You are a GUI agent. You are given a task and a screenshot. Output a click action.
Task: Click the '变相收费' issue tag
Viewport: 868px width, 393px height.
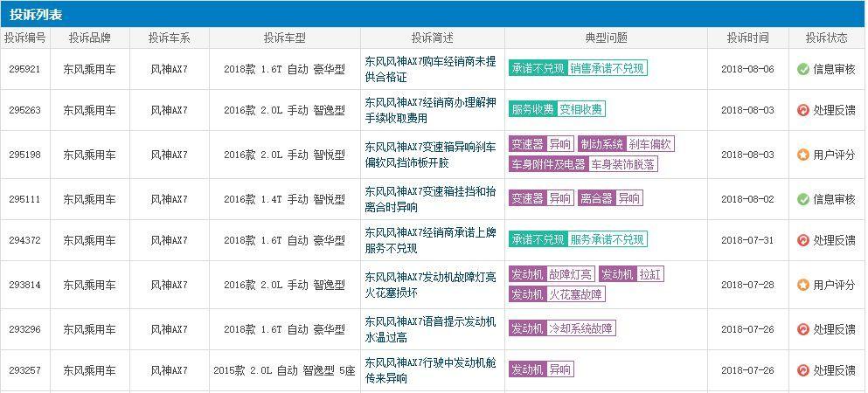coord(580,109)
